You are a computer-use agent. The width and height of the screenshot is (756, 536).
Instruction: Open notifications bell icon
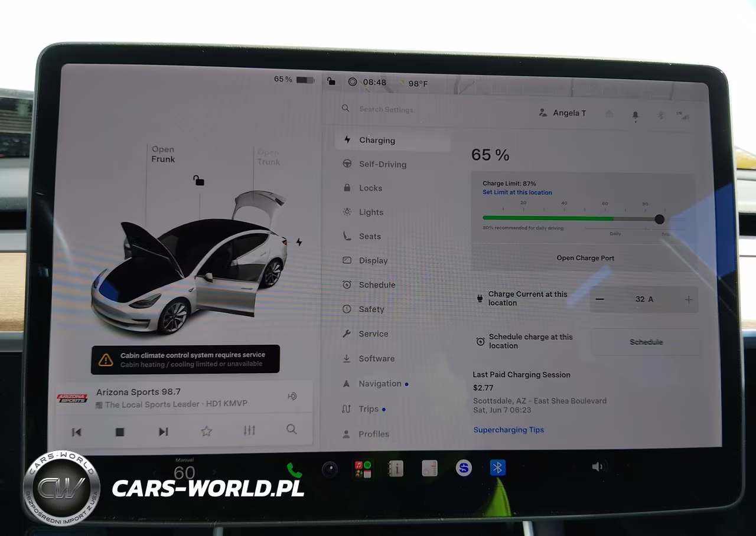636,115
